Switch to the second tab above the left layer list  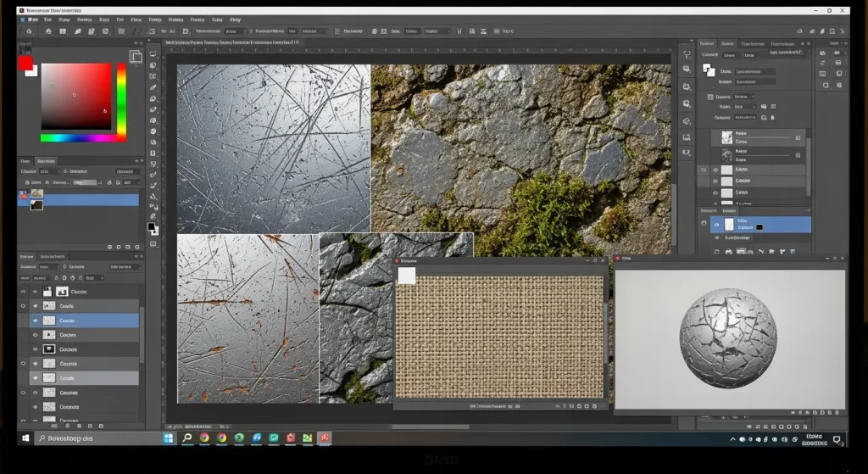pos(53,255)
